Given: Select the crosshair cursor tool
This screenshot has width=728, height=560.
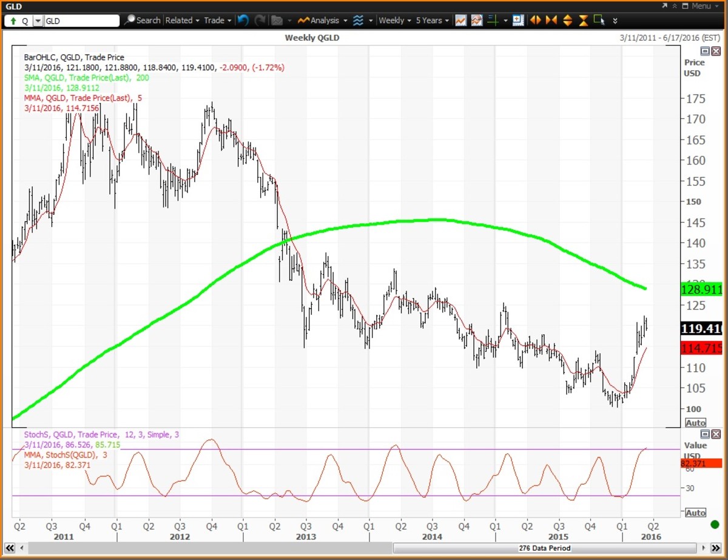Looking at the screenshot, I should (x=492, y=20).
